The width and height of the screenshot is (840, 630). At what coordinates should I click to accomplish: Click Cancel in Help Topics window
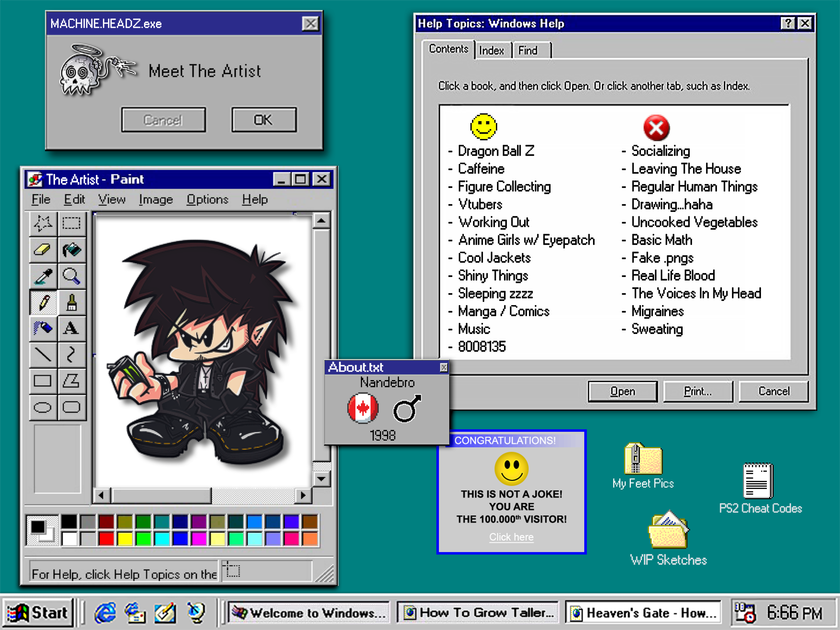tap(774, 391)
